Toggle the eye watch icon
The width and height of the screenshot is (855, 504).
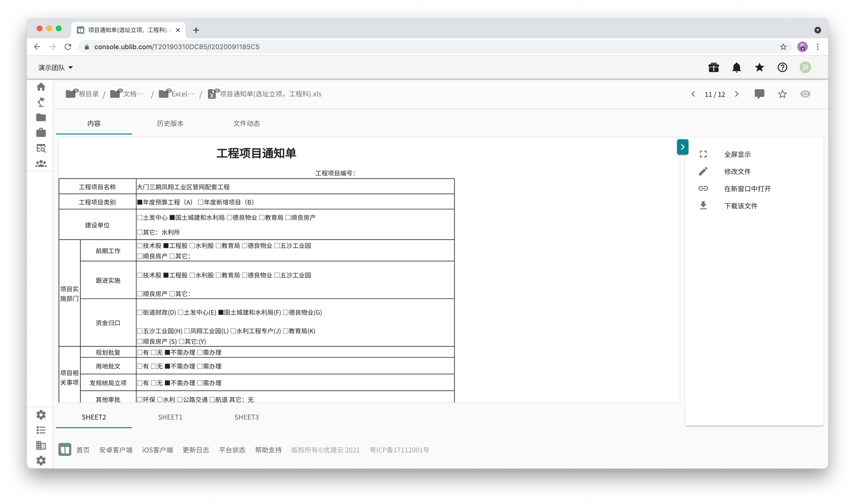pos(805,94)
